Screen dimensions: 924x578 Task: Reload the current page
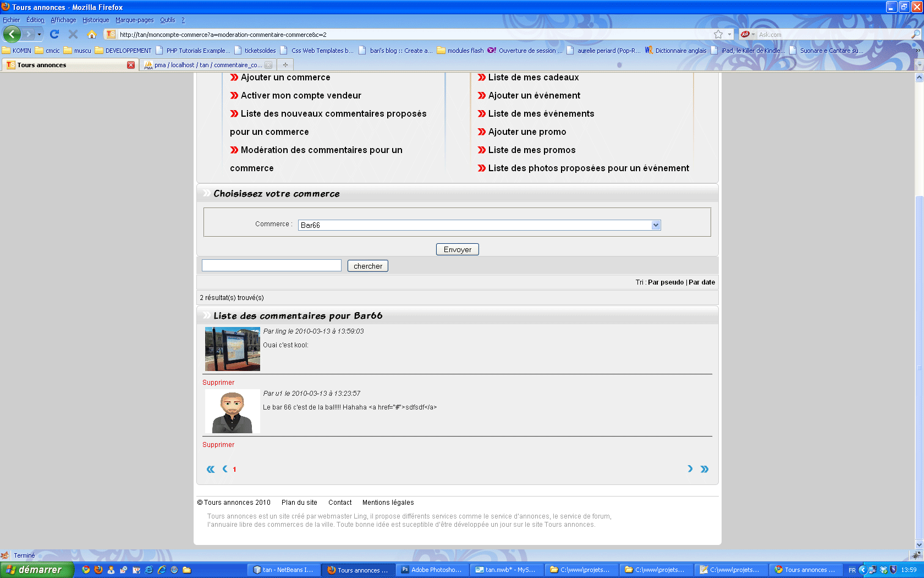pyautogui.click(x=54, y=34)
